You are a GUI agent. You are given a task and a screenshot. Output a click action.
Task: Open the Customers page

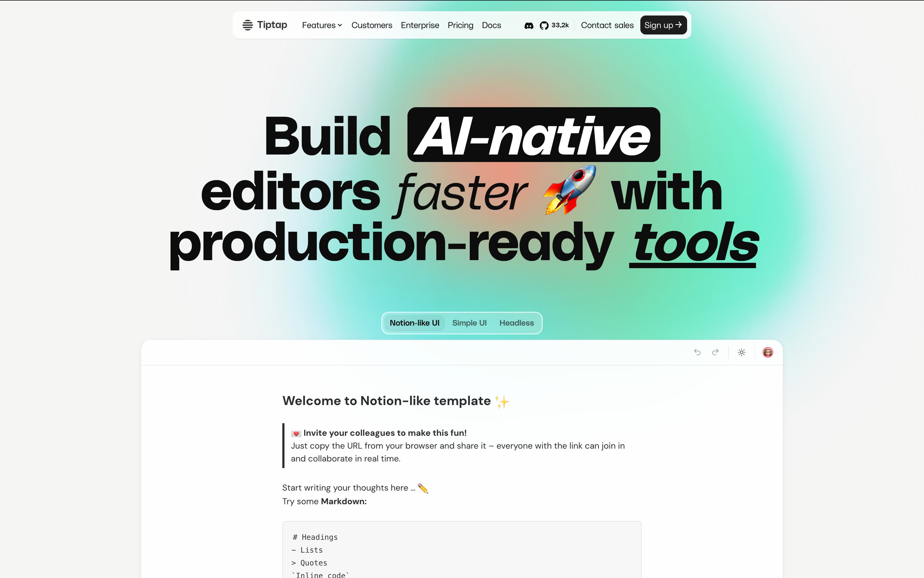372,25
